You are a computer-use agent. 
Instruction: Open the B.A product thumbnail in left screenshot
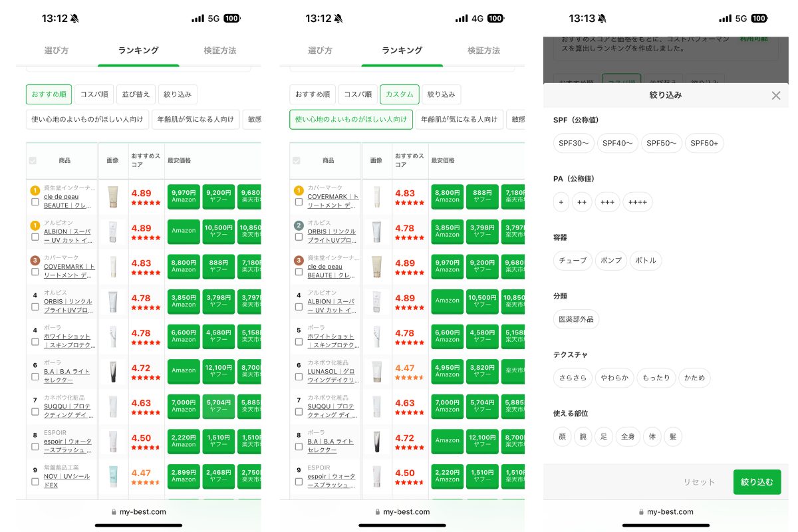pyautogui.click(x=113, y=370)
